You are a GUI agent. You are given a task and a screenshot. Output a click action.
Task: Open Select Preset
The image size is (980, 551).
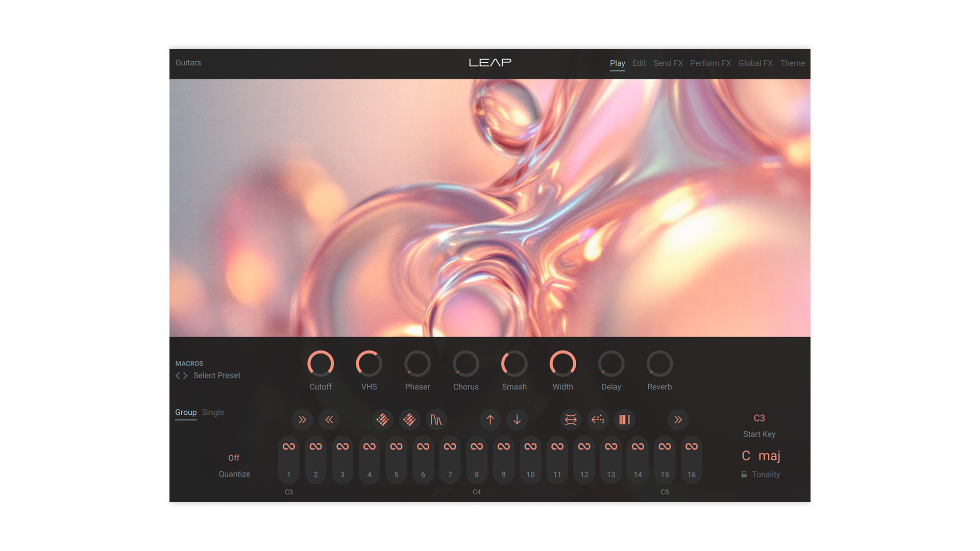(216, 375)
